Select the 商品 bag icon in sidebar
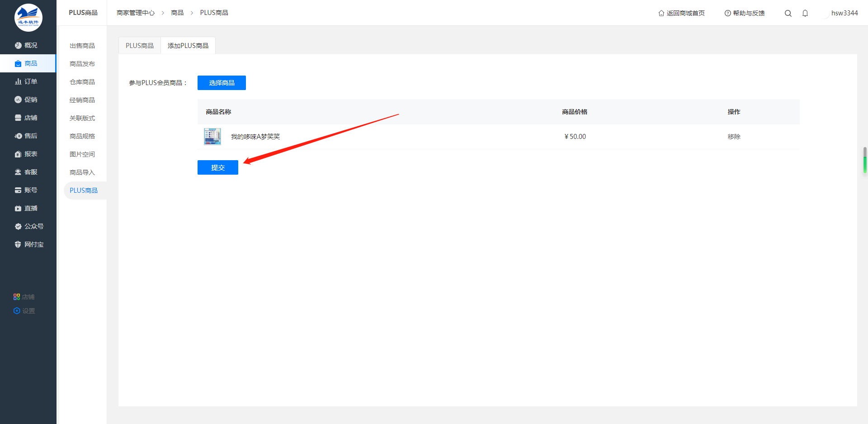Image resolution: width=868 pixels, height=424 pixels. click(18, 63)
